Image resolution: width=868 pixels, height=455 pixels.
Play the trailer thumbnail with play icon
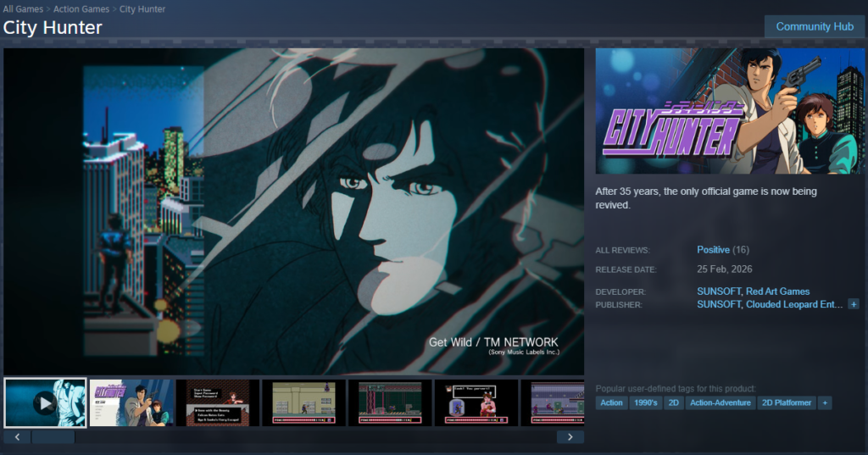(x=45, y=403)
